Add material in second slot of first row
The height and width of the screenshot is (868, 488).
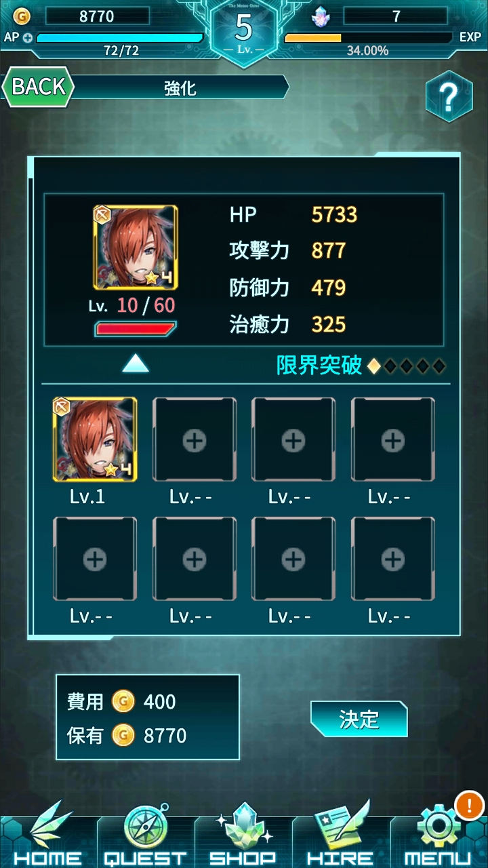coord(195,439)
